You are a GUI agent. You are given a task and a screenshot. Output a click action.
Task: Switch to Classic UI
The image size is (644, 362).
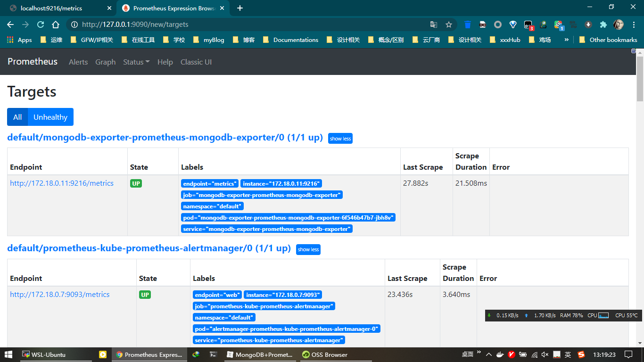click(x=196, y=62)
